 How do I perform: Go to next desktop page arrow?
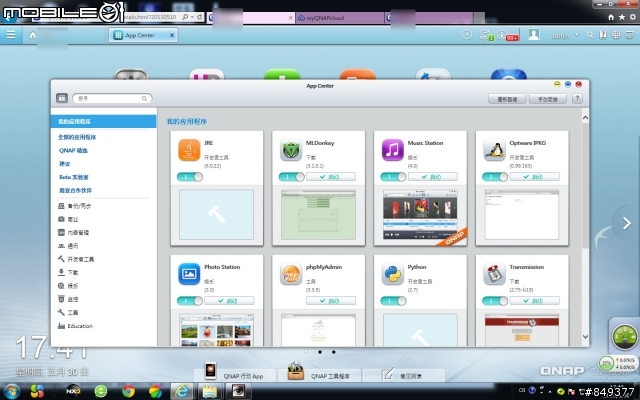pyautogui.click(x=627, y=223)
